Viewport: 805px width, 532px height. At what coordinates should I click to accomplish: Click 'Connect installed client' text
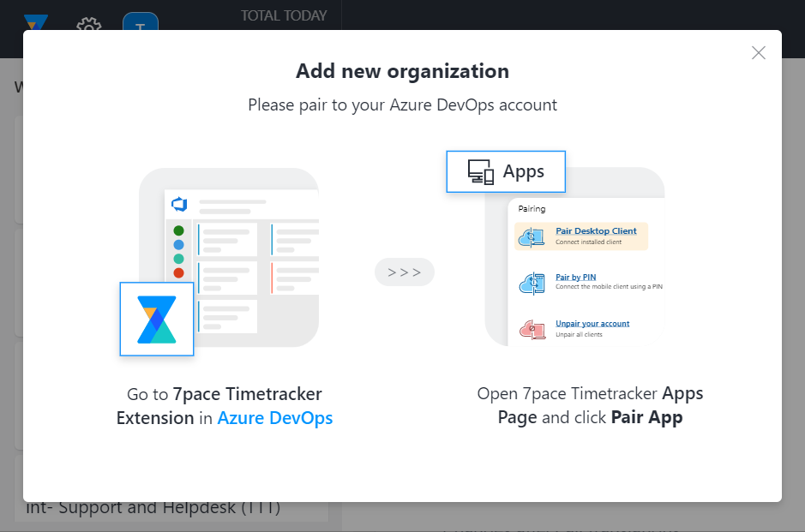588,242
